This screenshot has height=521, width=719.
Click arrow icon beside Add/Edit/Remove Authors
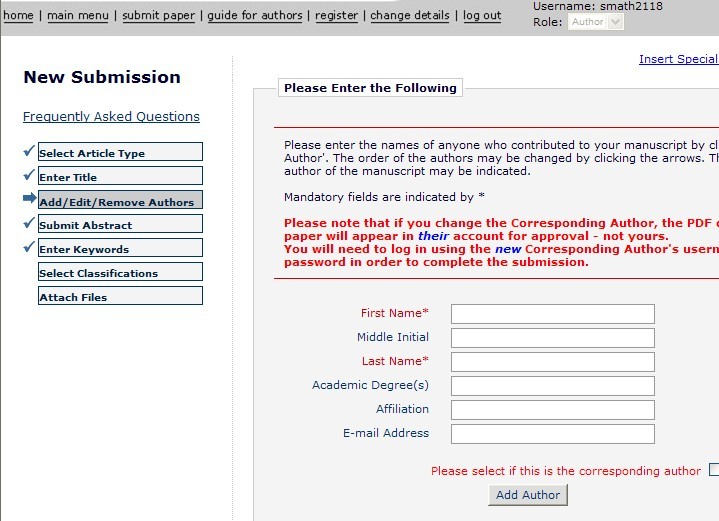(29, 200)
